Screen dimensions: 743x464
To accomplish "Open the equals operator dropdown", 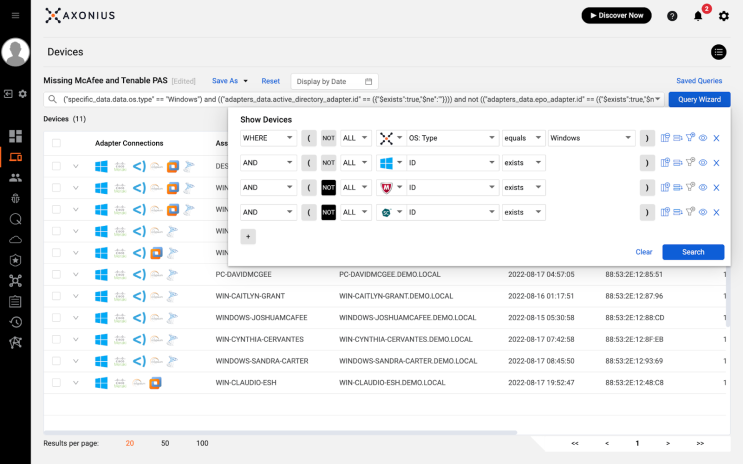I will (x=522, y=138).
